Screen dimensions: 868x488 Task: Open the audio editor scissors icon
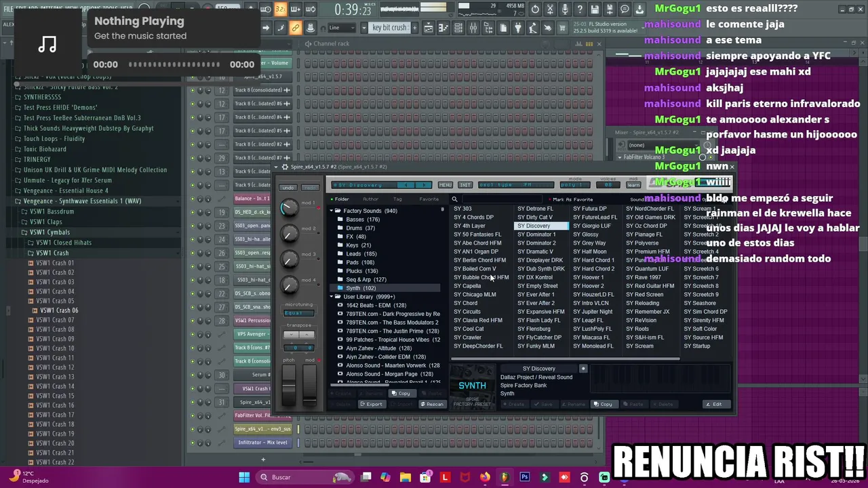tap(550, 9)
